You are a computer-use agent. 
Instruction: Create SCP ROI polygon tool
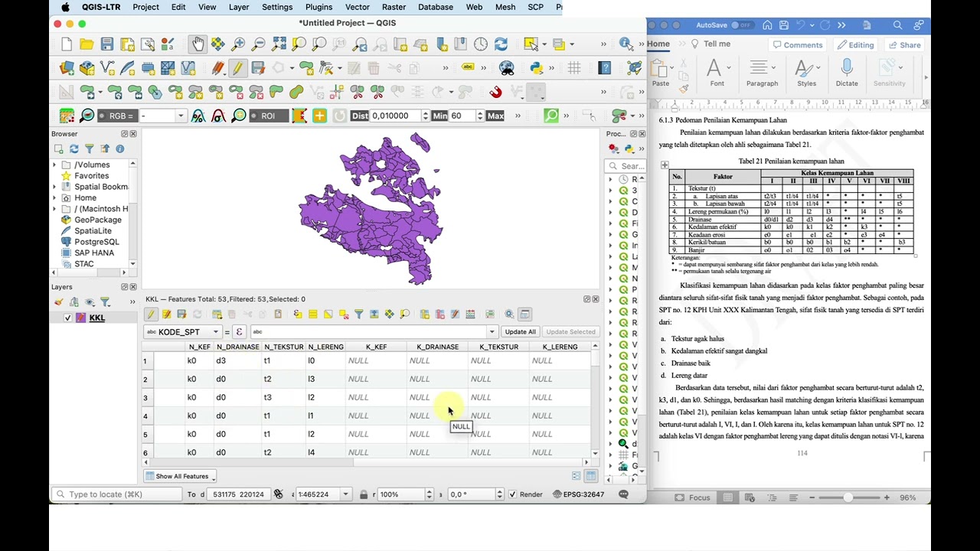299,116
